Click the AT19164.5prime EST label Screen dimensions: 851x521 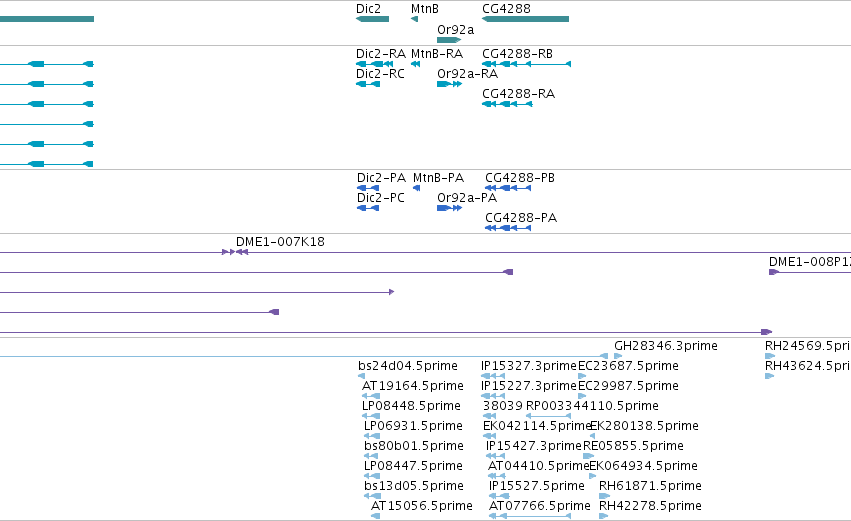[x=412, y=386]
